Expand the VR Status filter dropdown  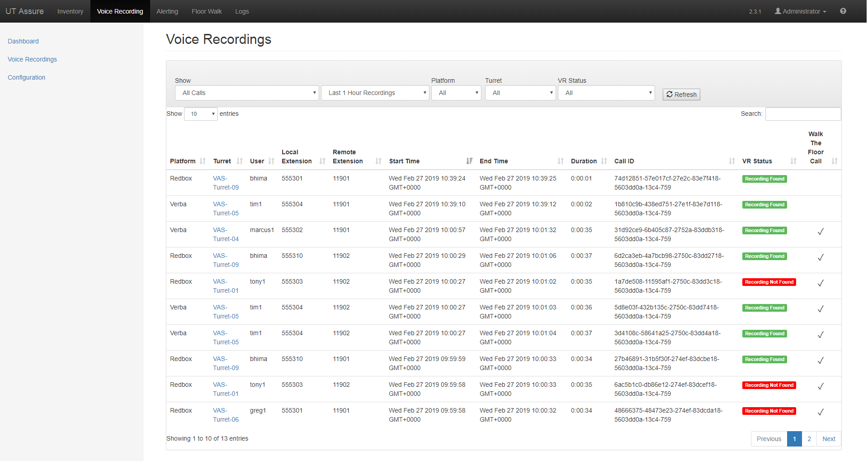(606, 93)
